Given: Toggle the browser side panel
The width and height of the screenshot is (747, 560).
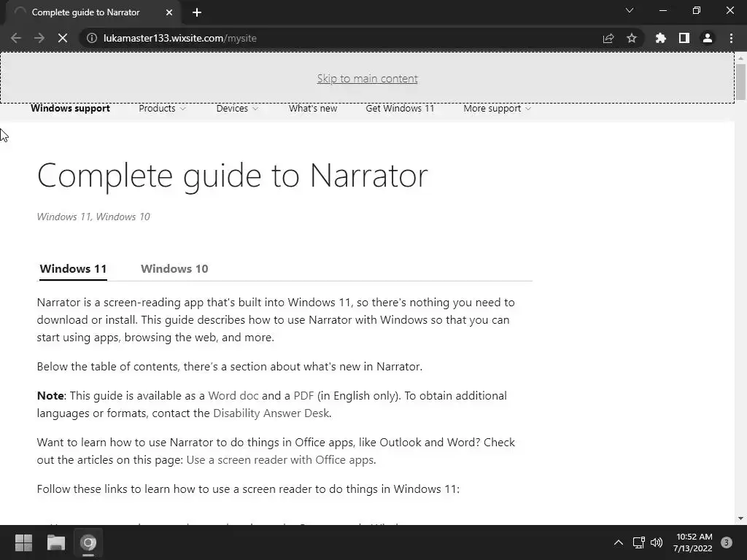Looking at the screenshot, I should [684, 38].
